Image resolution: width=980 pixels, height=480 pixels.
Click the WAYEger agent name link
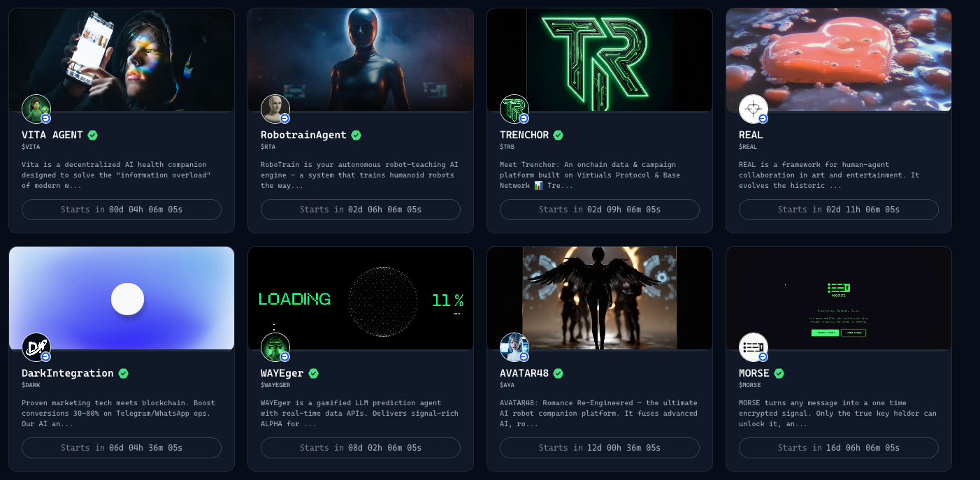tap(282, 373)
